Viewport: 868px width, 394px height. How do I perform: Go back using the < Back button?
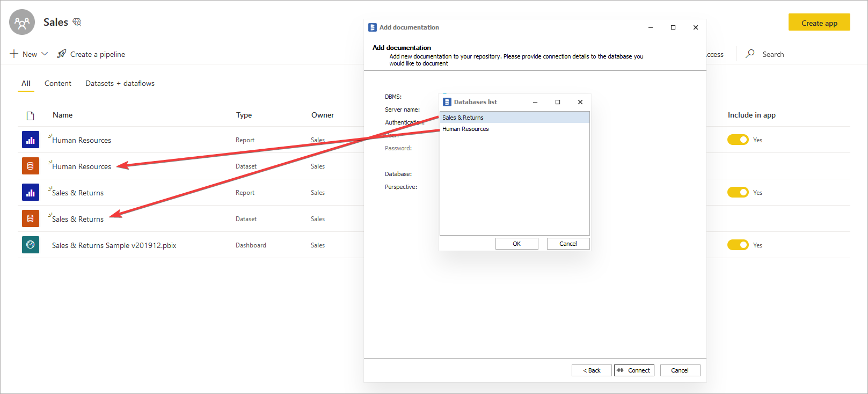click(x=592, y=370)
